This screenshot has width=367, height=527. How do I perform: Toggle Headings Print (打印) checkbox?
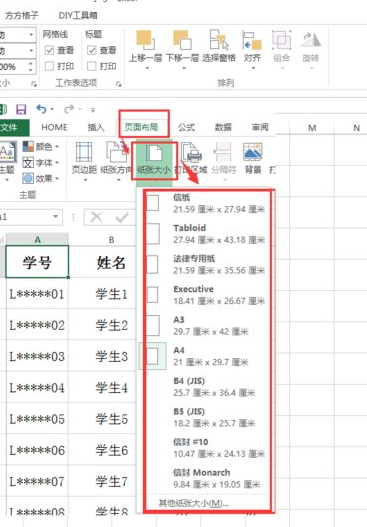(x=92, y=66)
